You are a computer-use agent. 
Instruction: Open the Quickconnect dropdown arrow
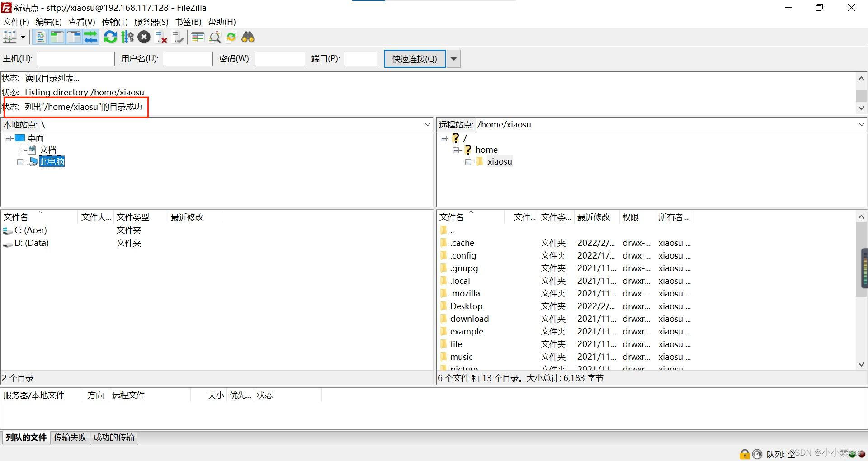tap(453, 58)
